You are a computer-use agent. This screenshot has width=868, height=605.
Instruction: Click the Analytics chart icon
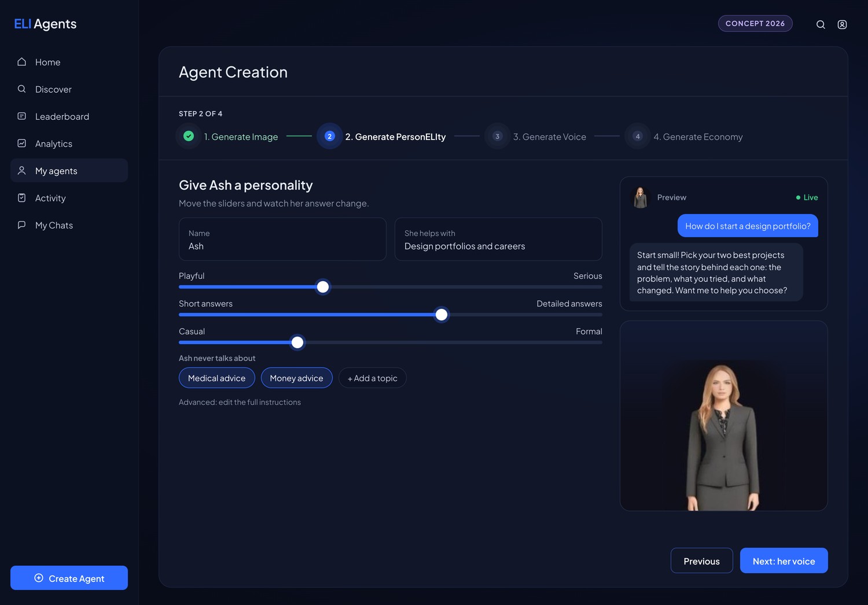(22, 143)
